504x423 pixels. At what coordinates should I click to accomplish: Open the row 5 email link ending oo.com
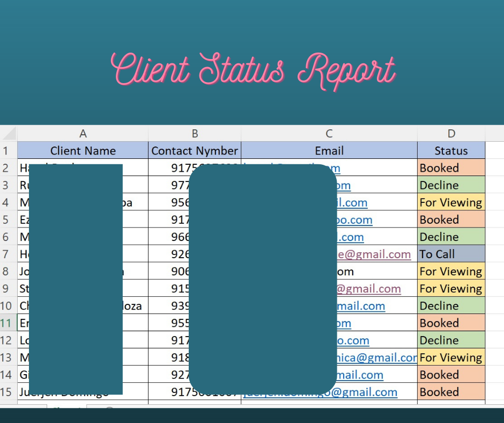tap(354, 220)
